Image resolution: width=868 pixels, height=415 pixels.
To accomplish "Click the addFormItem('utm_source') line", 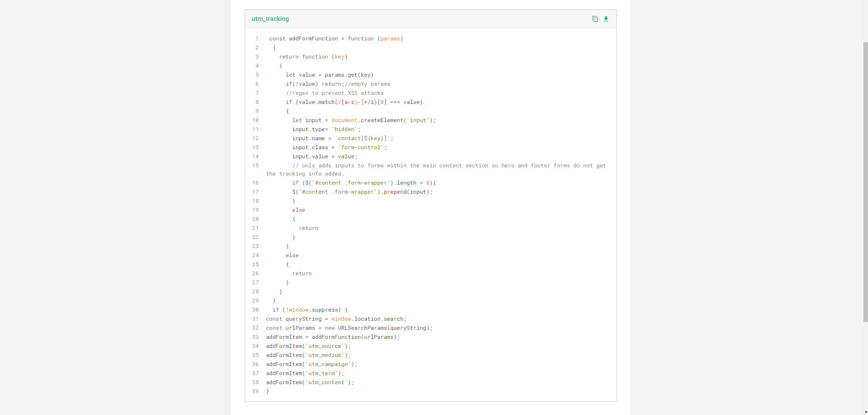I will tap(308, 346).
